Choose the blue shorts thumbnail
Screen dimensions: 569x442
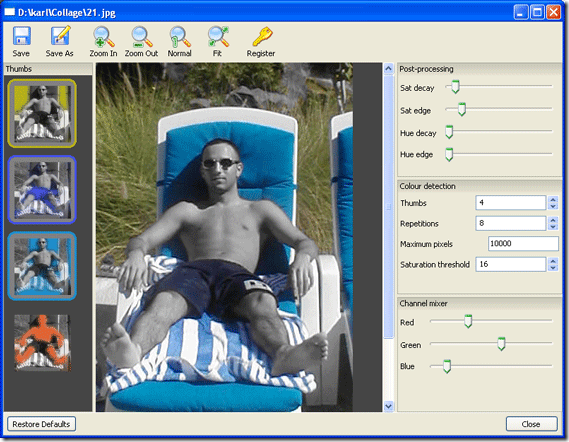pos(42,190)
